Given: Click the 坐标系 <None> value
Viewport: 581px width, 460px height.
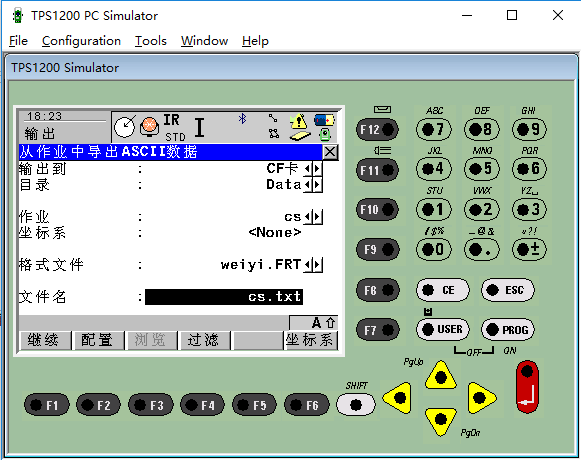Looking at the screenshot, I should pyautogui.click(x=275, y=233).
